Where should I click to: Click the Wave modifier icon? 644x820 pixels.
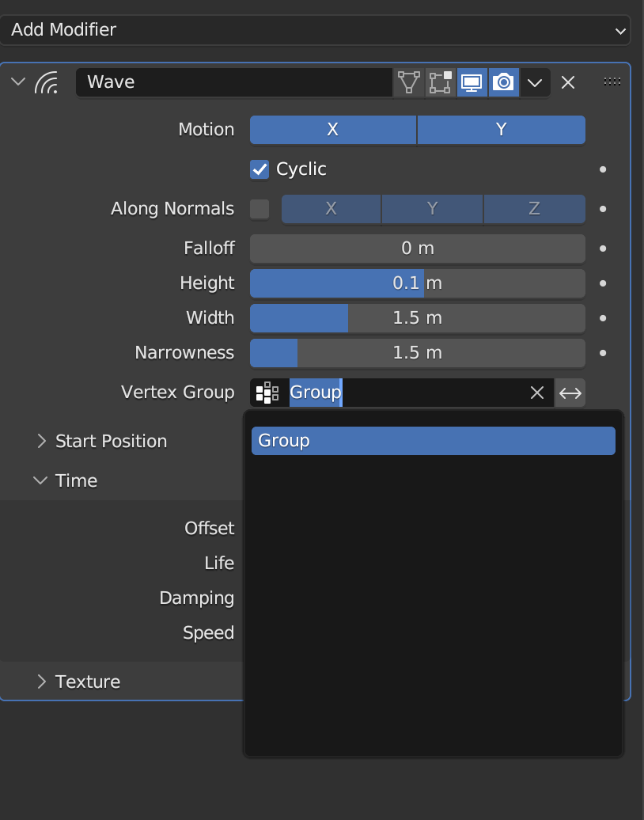47,82
